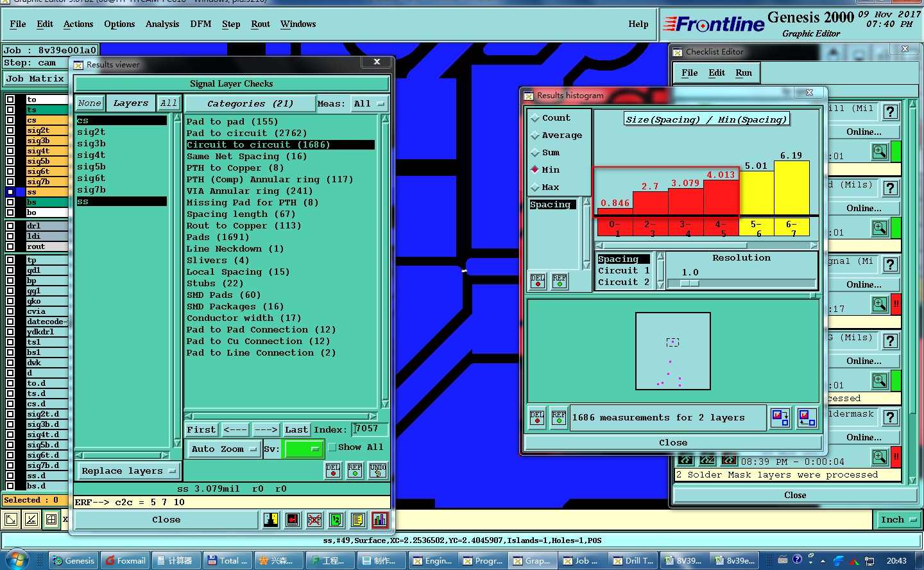Open the Actions menu
Image resolution: width=924 pixels, height=570 pixels.
click(x=78, y=24)
